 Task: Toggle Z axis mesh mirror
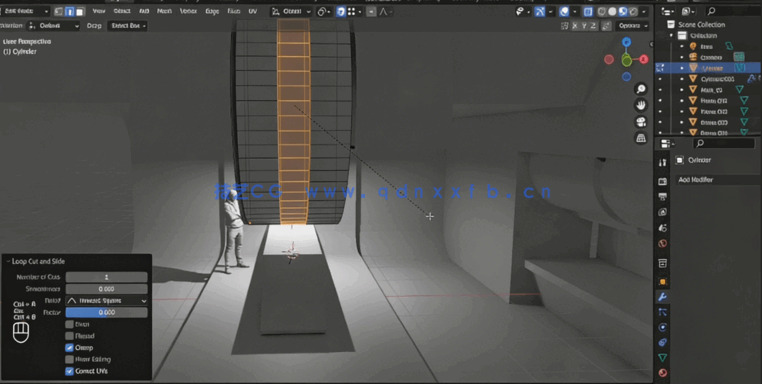594,26
